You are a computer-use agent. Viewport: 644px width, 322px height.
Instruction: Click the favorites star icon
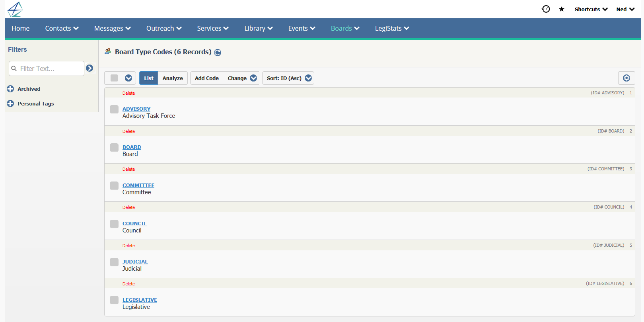pos(562,9)
